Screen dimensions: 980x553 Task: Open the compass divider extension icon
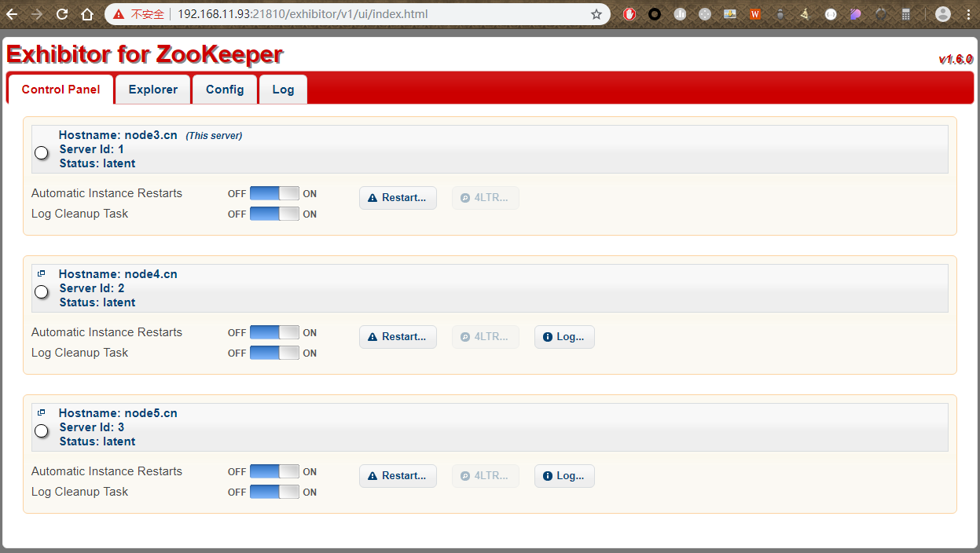click(x=806, y=14)
